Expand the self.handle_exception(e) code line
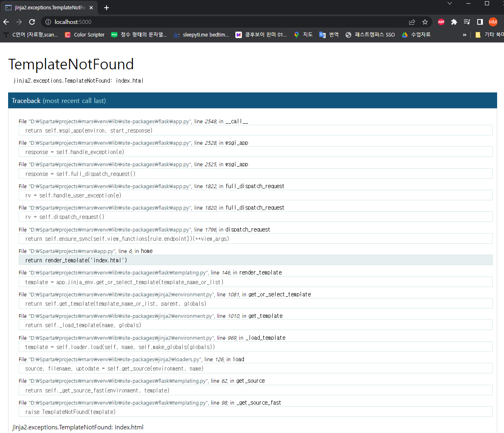 (256, 152)
